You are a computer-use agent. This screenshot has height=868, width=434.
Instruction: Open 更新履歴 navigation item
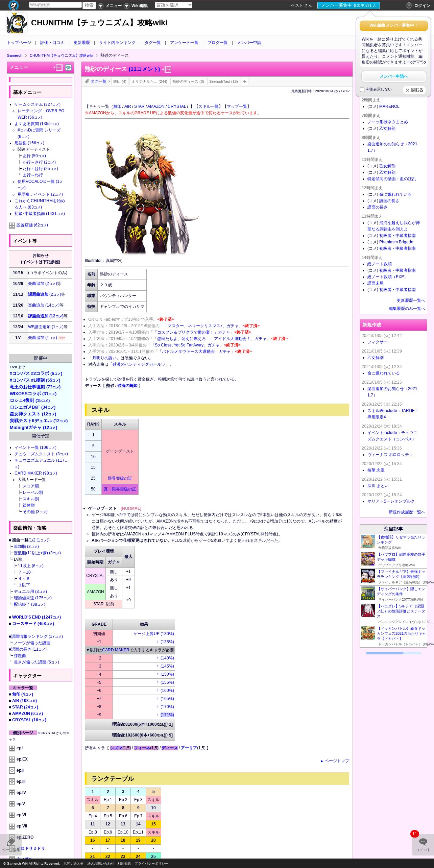82,43
